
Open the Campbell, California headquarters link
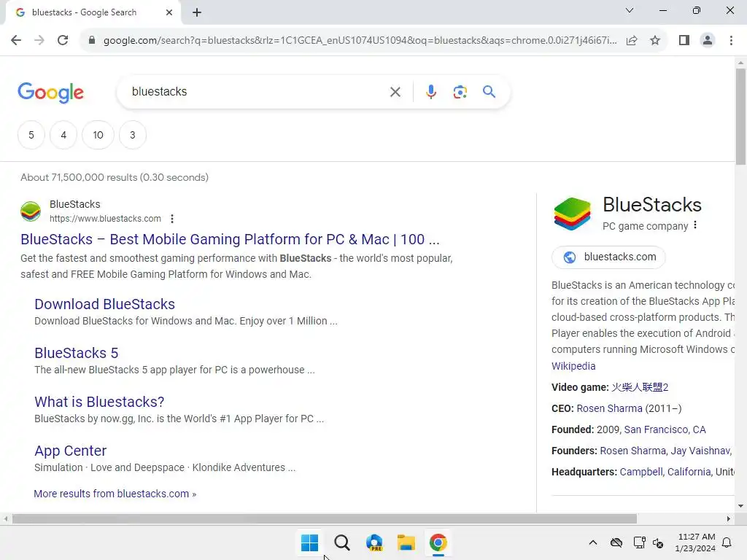coord(665,472)
